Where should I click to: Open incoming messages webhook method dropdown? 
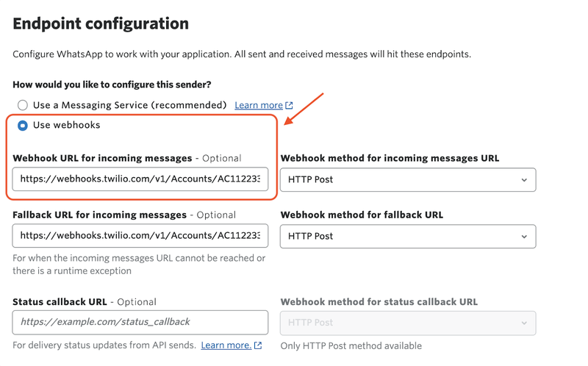pyautogui.click(x=408, y=180)
